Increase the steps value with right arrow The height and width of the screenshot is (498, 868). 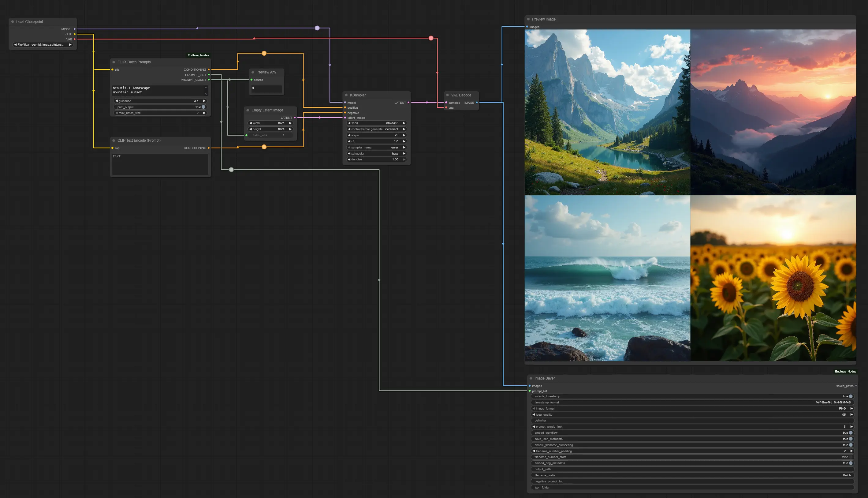(x=404, y=135)
